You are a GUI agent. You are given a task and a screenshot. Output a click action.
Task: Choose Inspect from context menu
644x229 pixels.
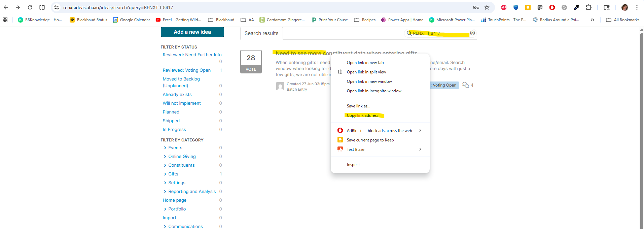(x=380, y=165)
